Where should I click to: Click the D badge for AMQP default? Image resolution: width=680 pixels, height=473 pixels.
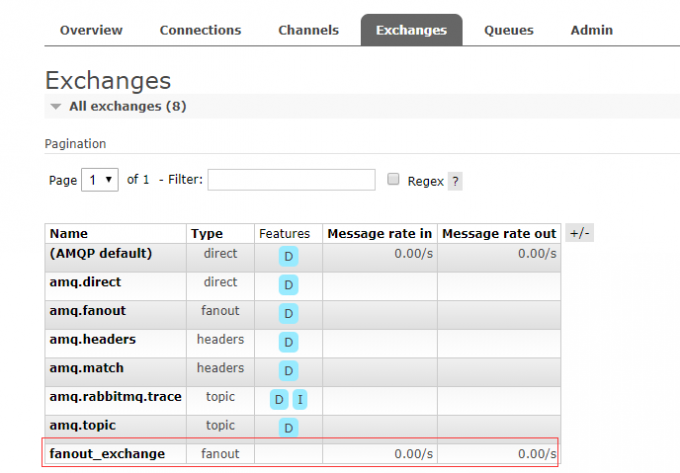tap(288, 256)
